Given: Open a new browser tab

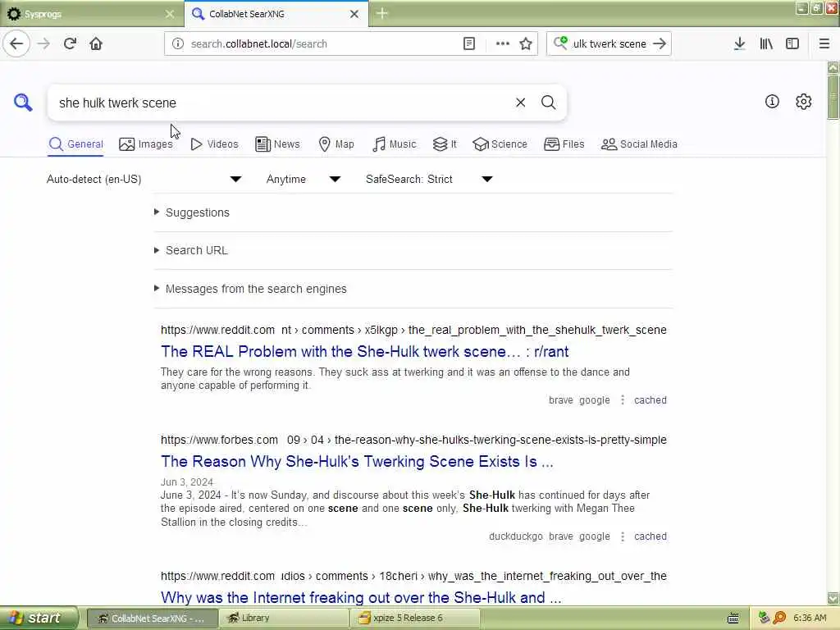Looking at the screenshot, I should point(382,13).
